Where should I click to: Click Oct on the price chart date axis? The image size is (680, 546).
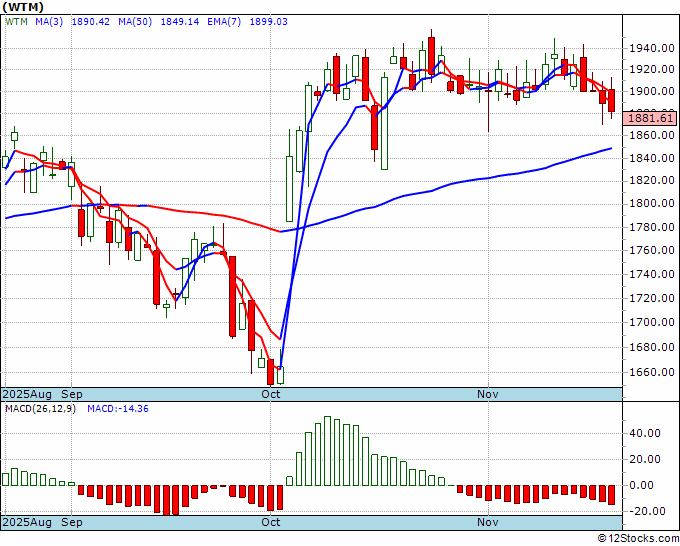271,394
